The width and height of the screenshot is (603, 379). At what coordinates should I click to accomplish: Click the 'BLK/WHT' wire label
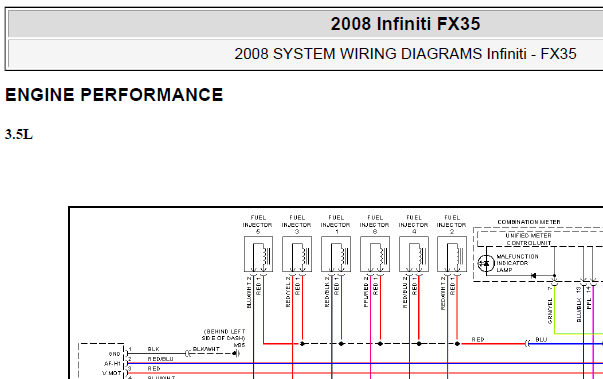coord(206,349)
